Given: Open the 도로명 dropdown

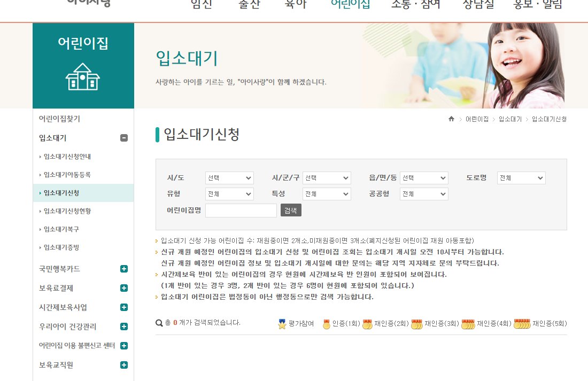Looking at the screenshot, I should tap(521, 178).
